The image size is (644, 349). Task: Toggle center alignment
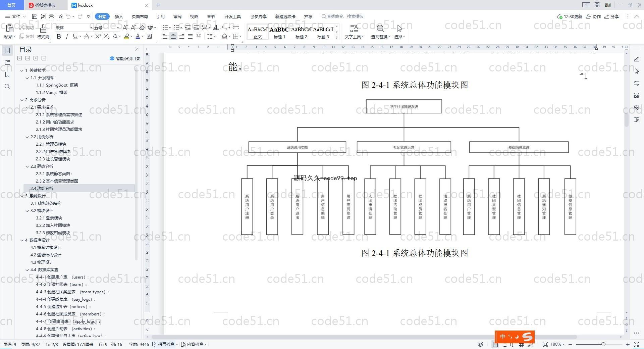point(173,36)
